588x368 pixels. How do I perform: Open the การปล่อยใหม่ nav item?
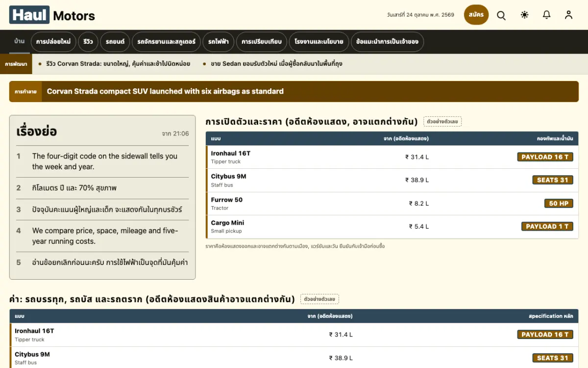click(x=53, y=42)
